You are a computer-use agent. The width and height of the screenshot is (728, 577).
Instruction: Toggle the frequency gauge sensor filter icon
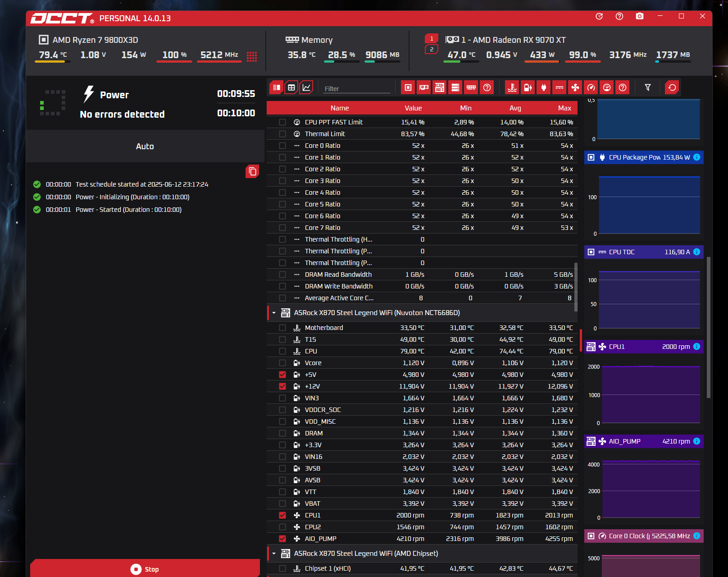coord(591,87)
